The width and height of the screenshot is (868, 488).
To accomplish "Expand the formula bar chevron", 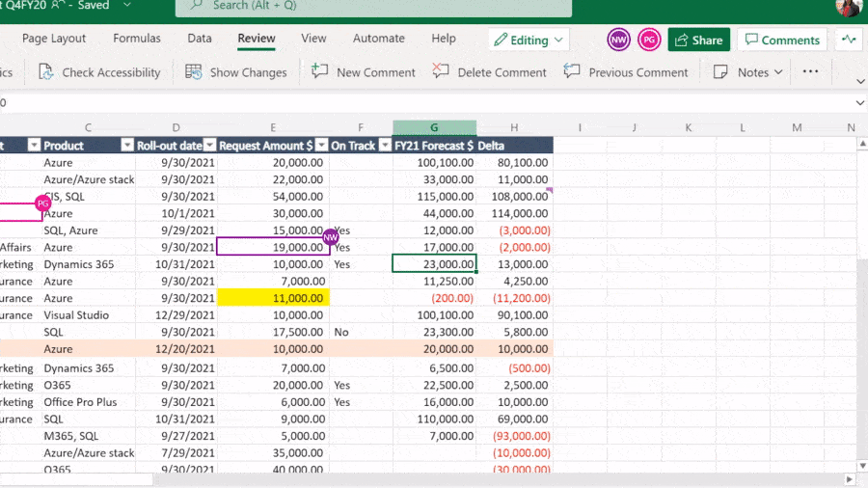I will tap(859, 102).
